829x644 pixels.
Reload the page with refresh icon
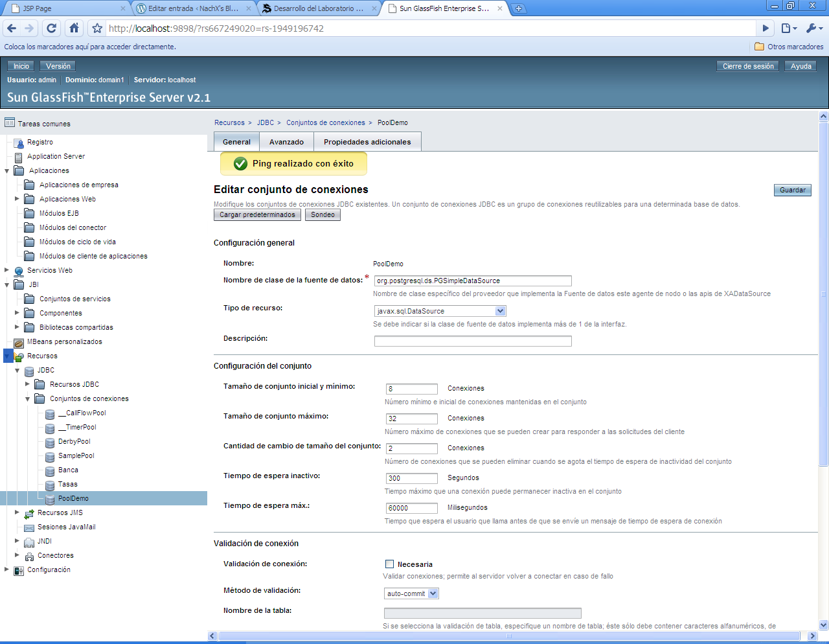point(52,28)
